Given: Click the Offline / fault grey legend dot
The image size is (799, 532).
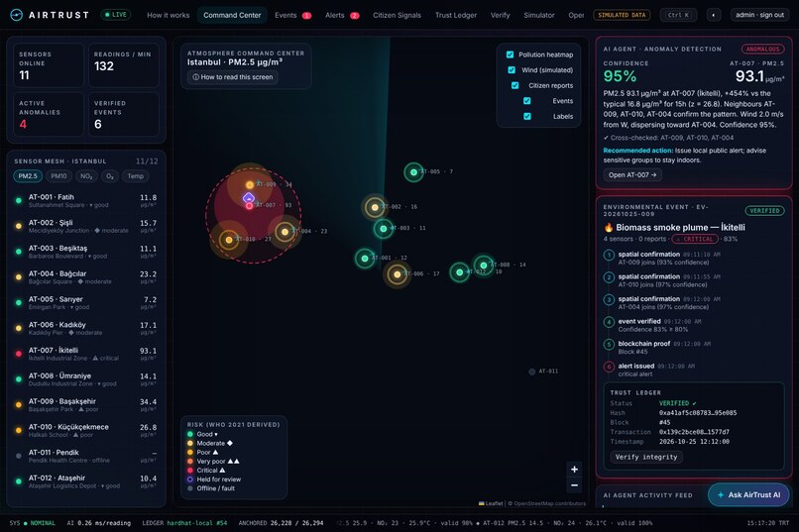Looking at the screenshot, I should pos(190,488).
